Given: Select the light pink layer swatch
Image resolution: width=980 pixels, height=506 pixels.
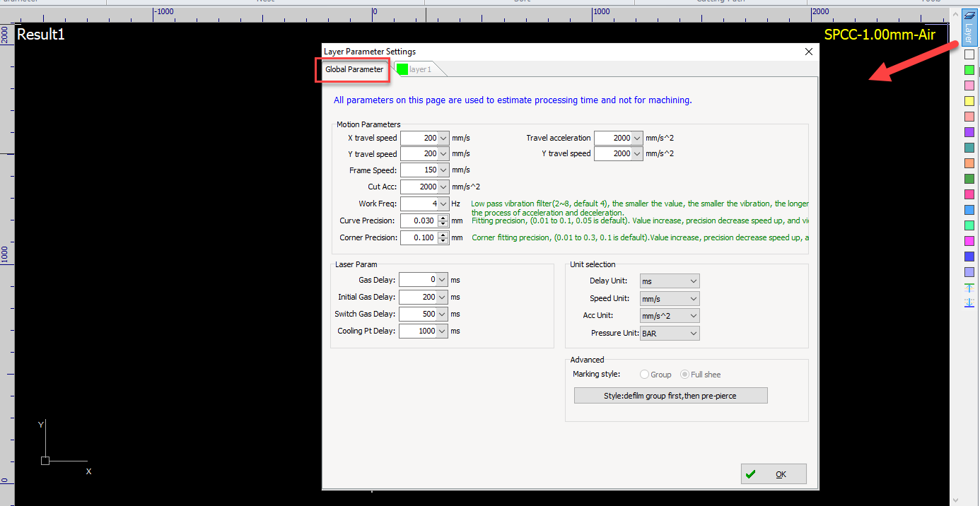Looking at the screenshot, I should tap(969, 86).
